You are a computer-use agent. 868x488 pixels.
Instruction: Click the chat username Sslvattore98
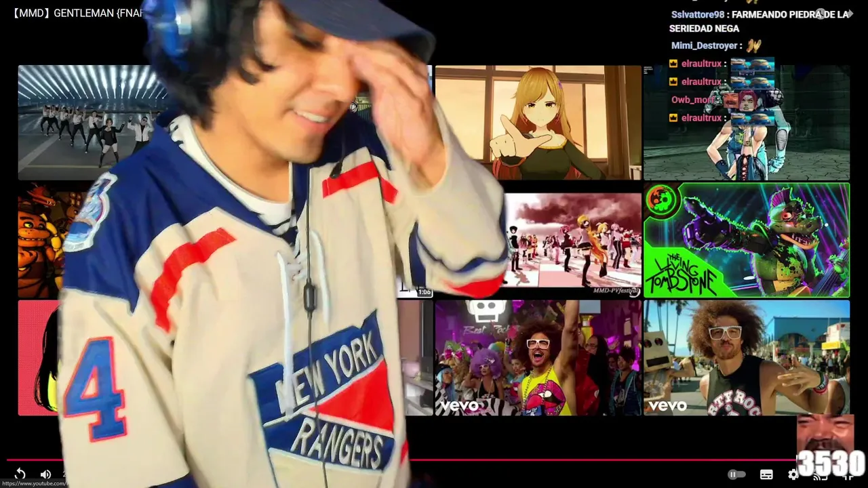(698, 14)
